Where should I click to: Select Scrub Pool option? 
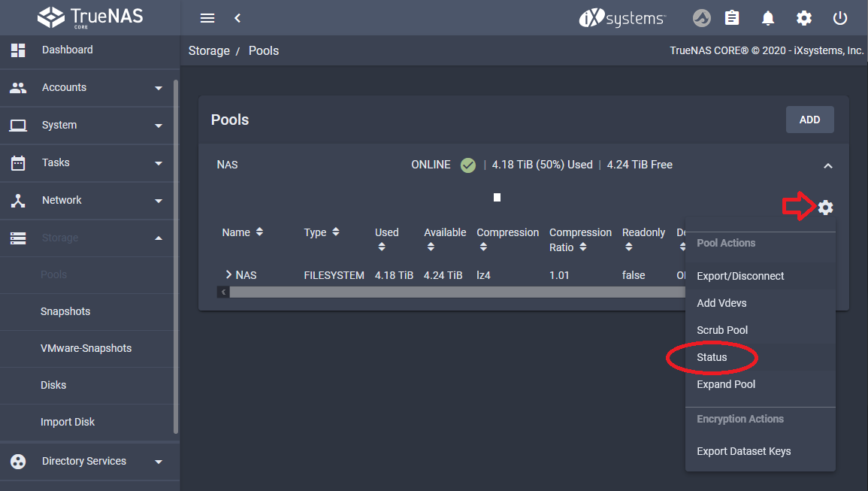pyautogui.click(x=760, y=330)
